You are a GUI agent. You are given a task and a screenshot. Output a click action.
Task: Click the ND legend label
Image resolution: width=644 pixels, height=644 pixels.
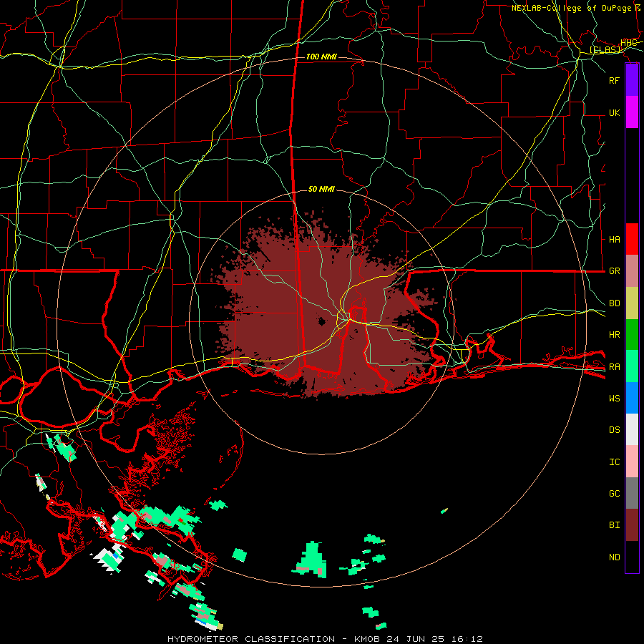(614, 557)
